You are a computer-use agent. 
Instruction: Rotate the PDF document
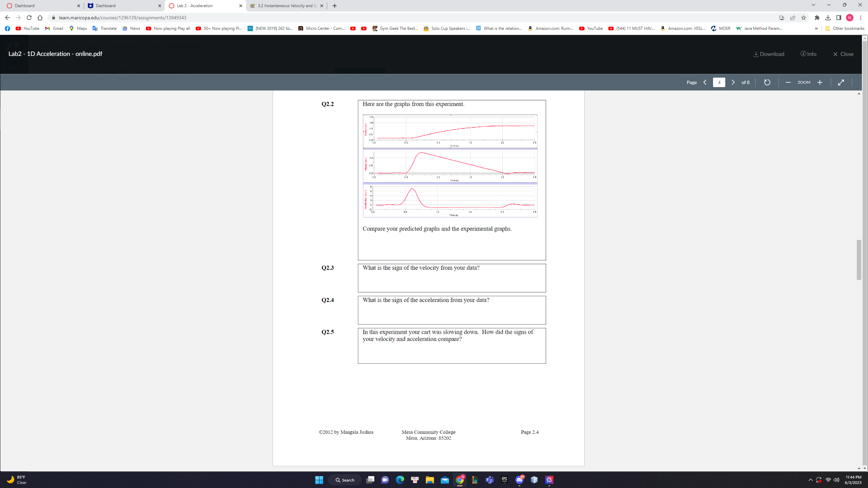[767, 82]
